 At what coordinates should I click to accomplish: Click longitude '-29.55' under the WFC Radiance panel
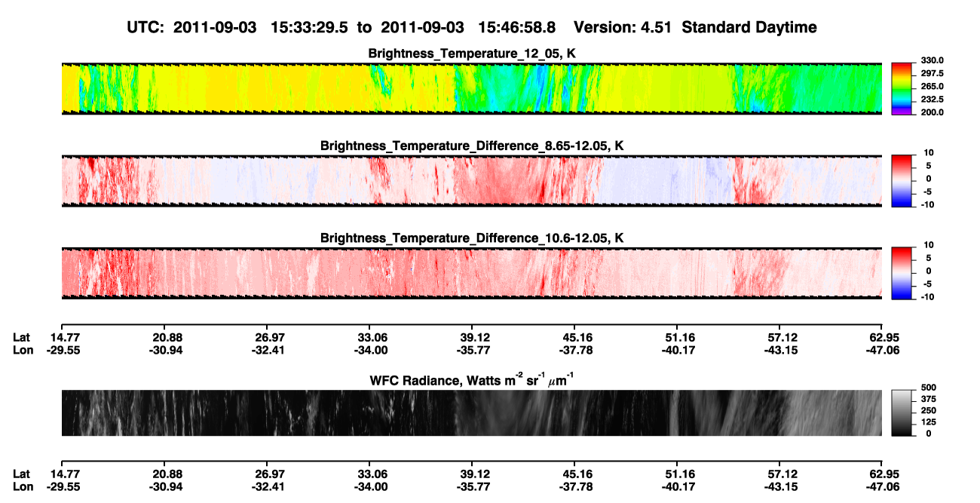pos(65,486)
